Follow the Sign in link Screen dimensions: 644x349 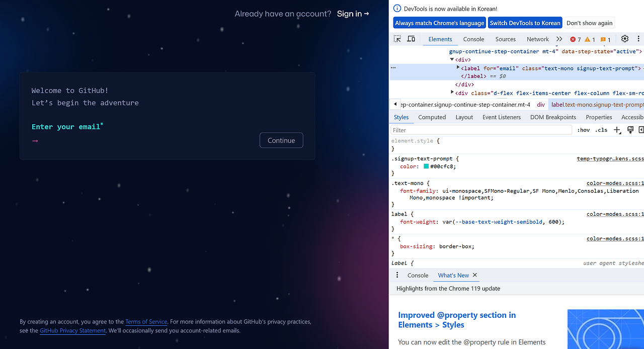[353, 14]
